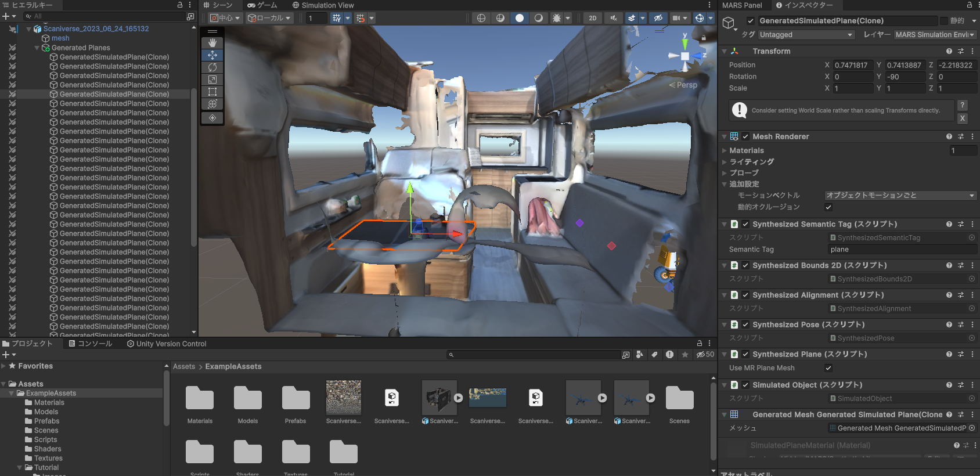This screenshot has height=476, width=980.
Task: Select the Scale tool
Action: (212, 80)
